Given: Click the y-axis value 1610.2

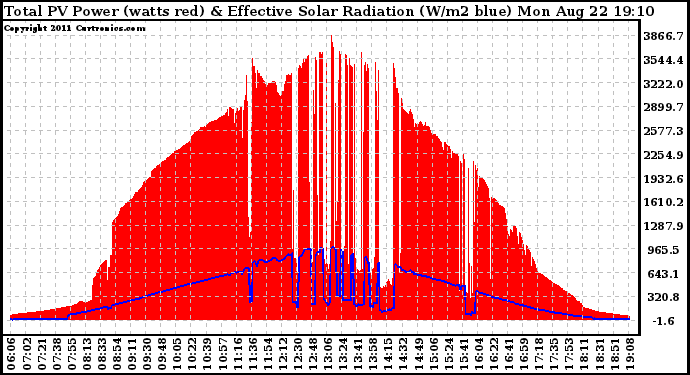Looking at the screenshot, I should [663, 202].
